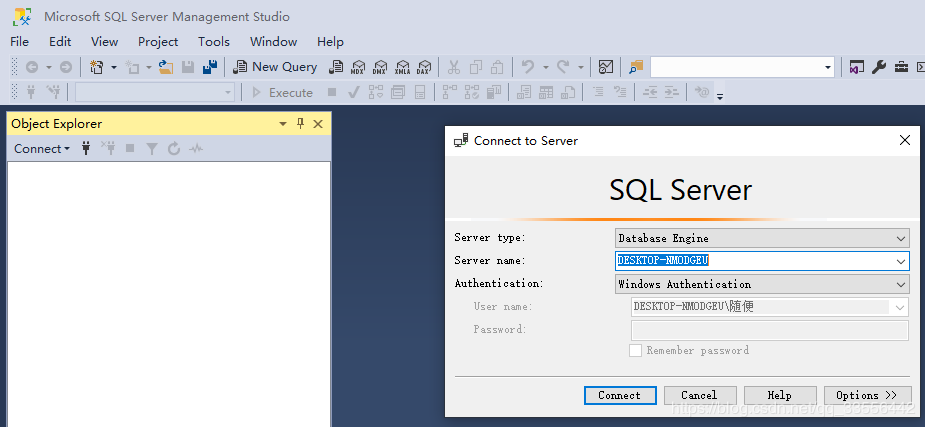Image resolution: width=925 pixels, height=427 pixels.
Task: Click the Cut scissors icon
Action: coord(453,67)
